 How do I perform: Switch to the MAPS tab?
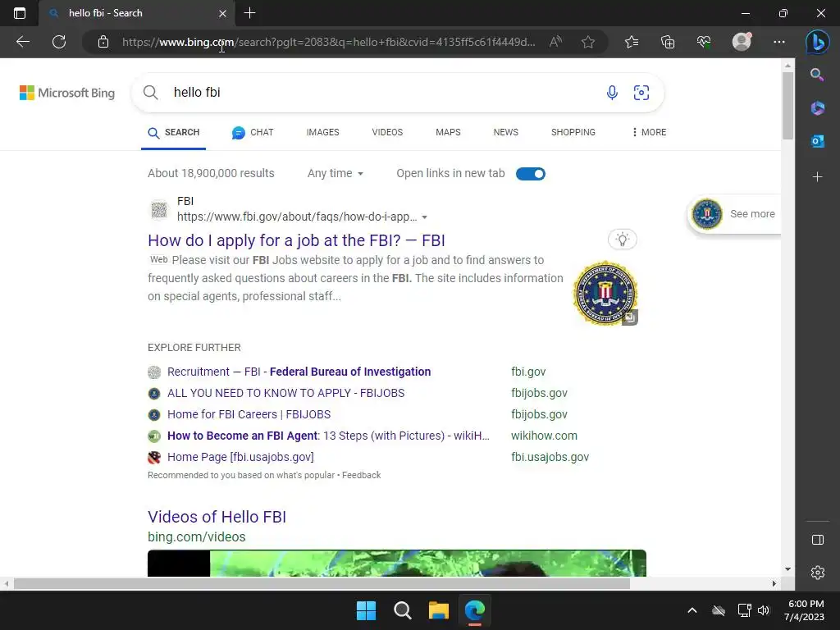448,132
